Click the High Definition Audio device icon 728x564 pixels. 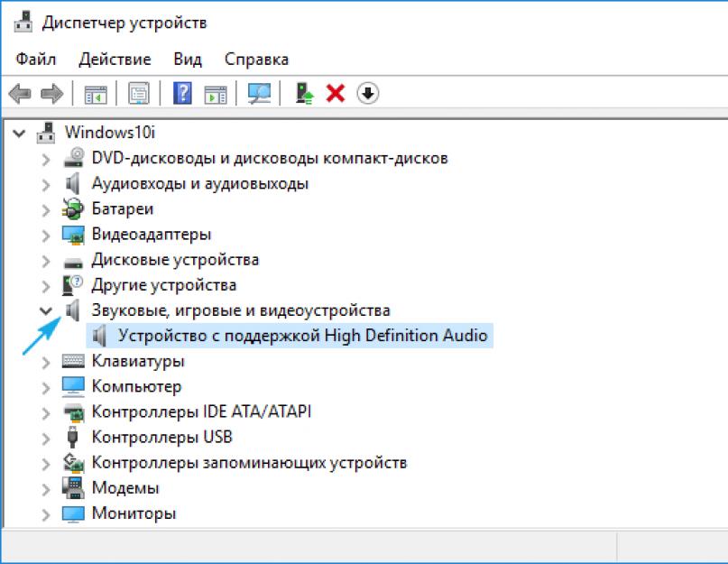point(99,336)
